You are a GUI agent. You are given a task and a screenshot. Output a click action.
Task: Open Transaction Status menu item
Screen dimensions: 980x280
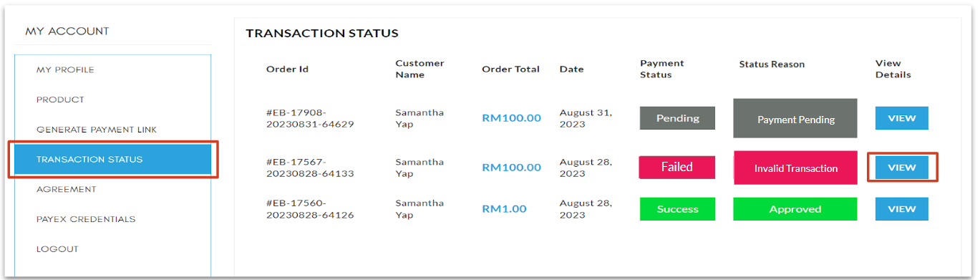113,160
